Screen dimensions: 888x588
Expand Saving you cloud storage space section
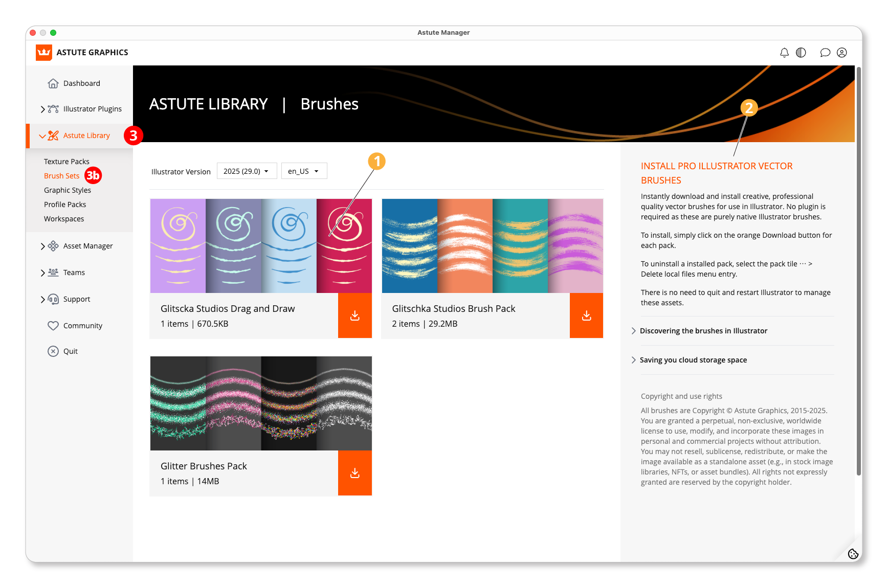click(x=693, y=360)
